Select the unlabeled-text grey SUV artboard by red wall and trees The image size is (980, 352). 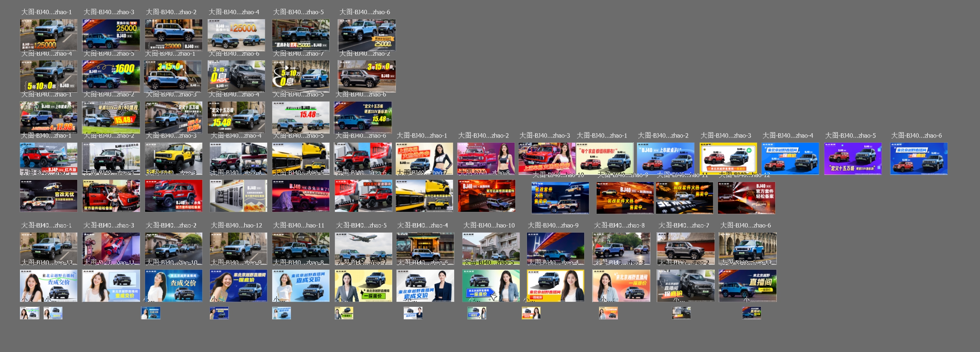686,249
